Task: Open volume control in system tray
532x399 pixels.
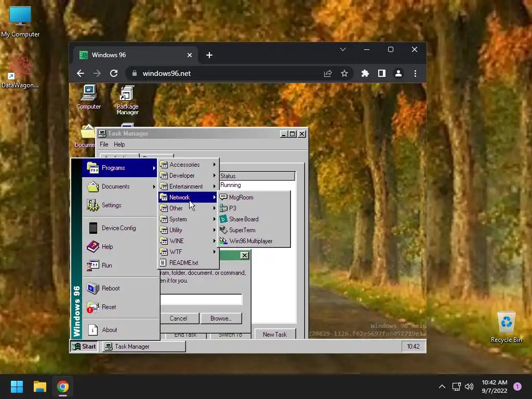Action: [x=469, y=387]
